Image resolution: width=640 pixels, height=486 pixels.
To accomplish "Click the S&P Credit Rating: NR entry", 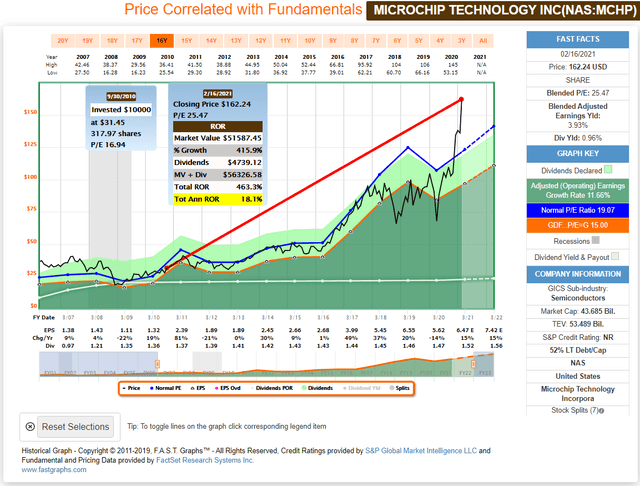I will tap(578, 337).
